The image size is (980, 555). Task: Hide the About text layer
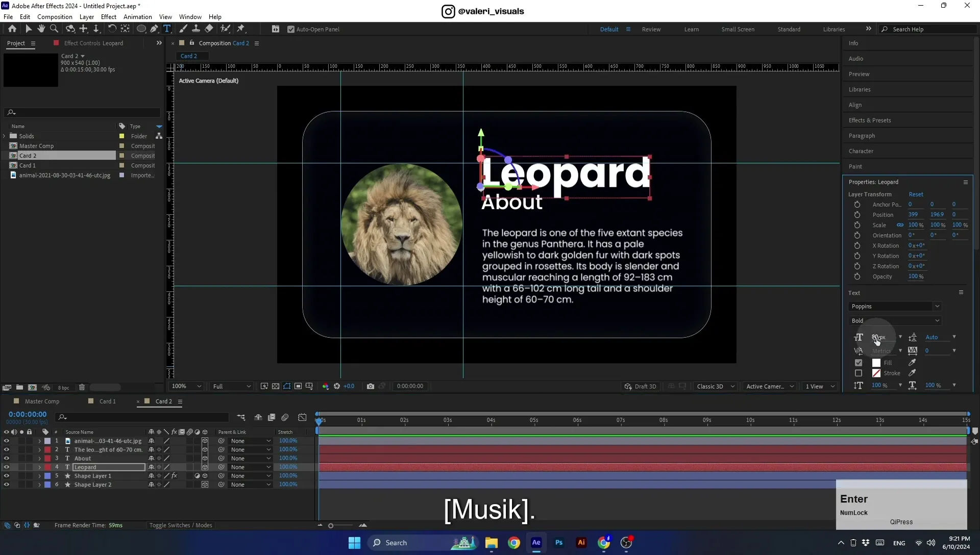coord(7,459)
